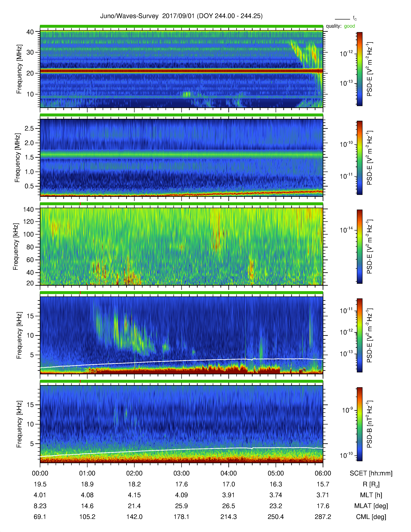
Task: Click the MLAT [deg] row label
Action: (371, 506)
